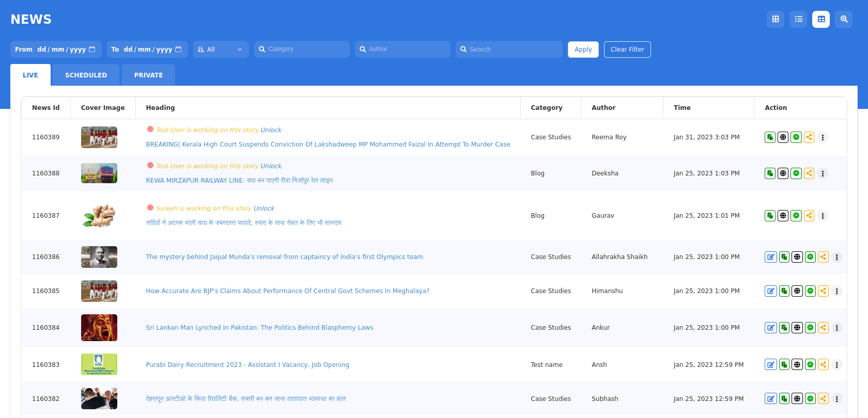Image resolution: width=868 pixels, height=418 pixels.
Task: Open the From date picker
Action: (92, 50)
